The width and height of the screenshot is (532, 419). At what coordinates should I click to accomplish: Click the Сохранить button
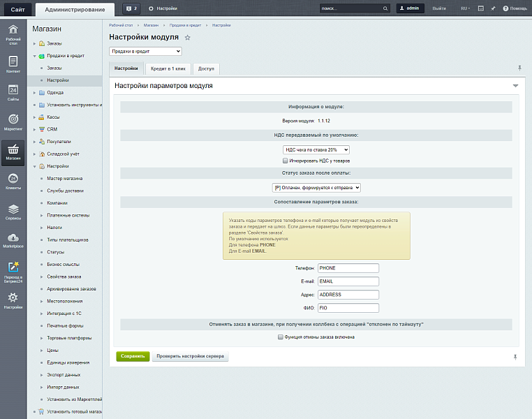[133, 356]
